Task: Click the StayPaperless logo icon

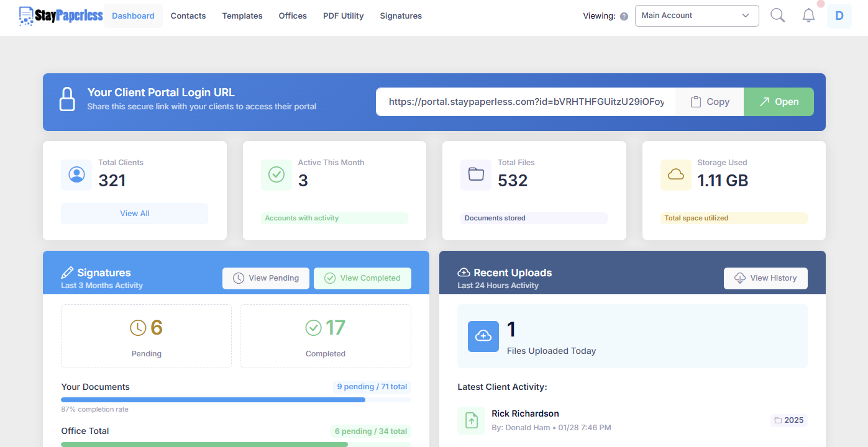Action: (25, 16)
